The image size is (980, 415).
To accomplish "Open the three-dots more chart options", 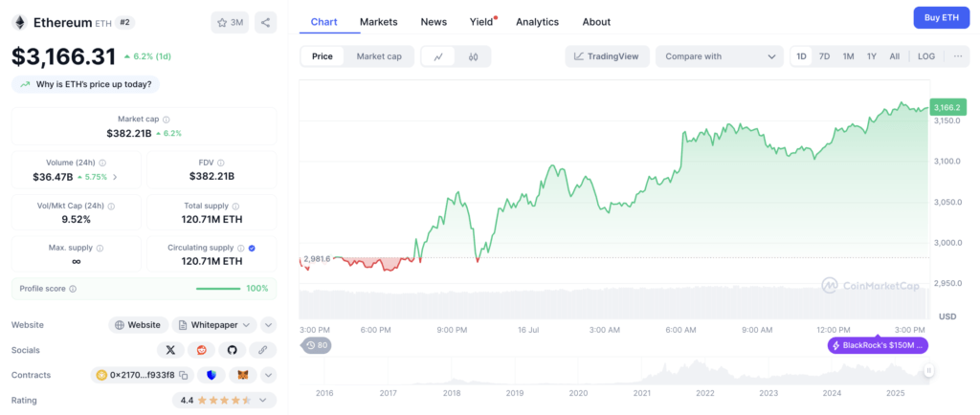I will (957, 56).
